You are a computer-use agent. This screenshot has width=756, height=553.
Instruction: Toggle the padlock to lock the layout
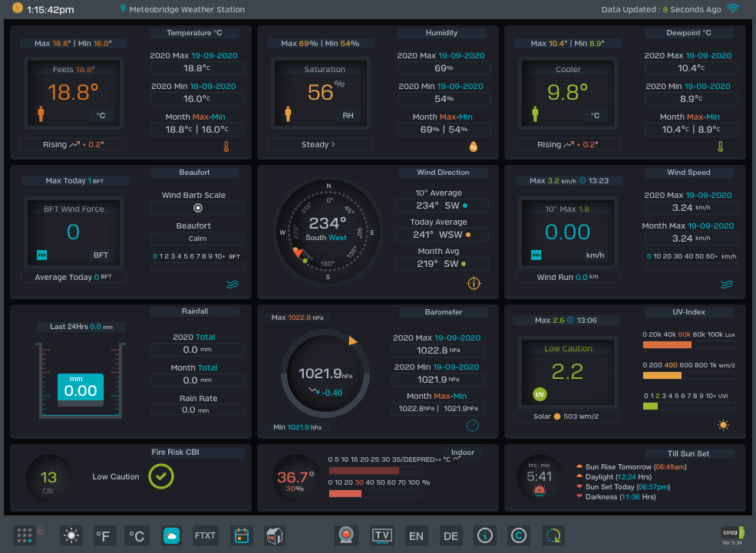(x=40, y=530)
